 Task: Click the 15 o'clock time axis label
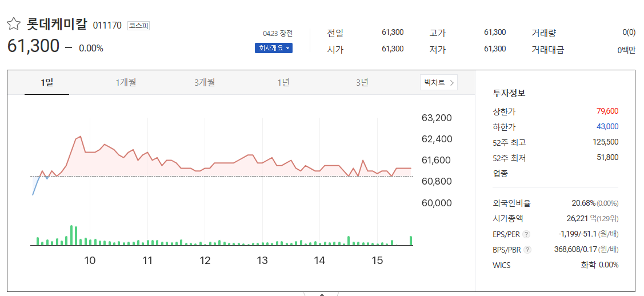377,260
